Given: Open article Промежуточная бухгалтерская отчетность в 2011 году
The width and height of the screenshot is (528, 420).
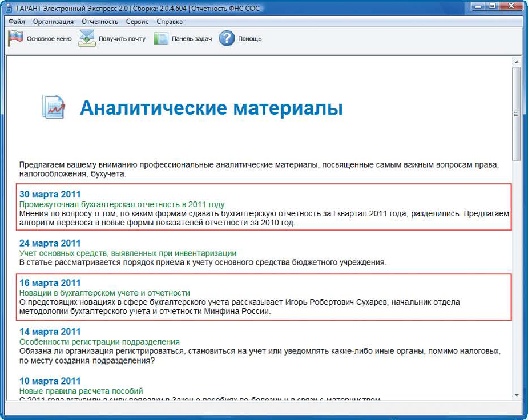Looking at the screenshot, I should pyautogui.click(x=122, y=204).
